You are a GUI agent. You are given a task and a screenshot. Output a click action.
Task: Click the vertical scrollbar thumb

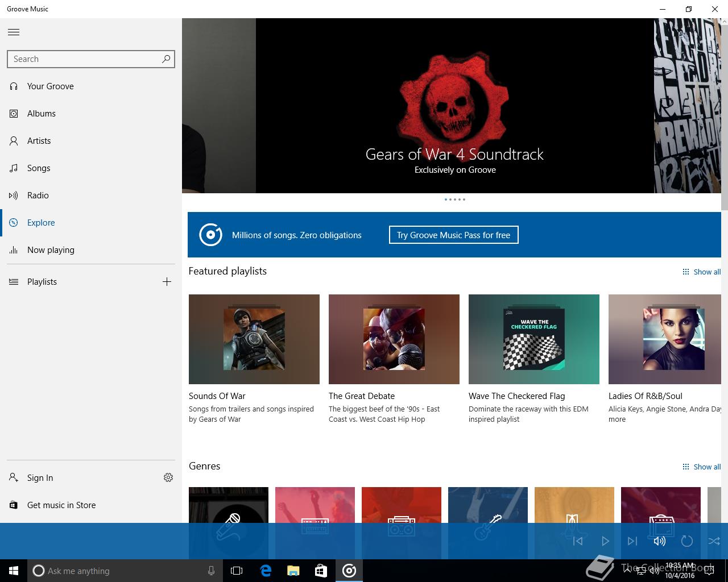[725, 117]
